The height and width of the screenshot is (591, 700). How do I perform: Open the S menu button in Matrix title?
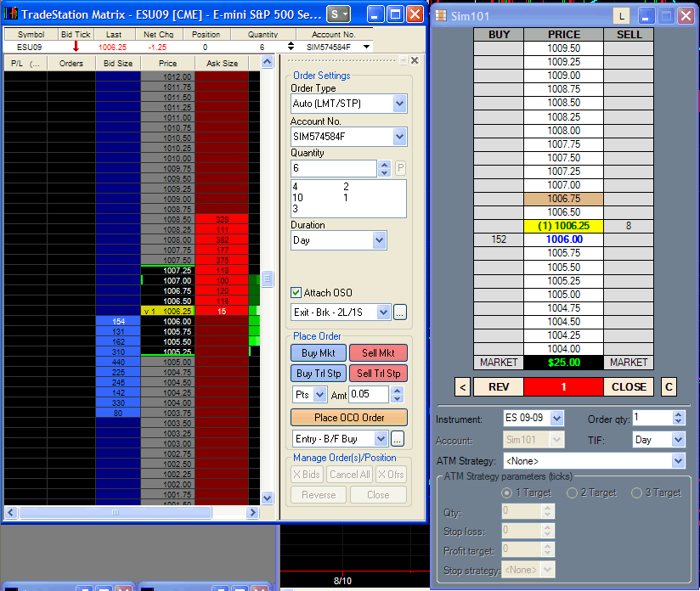[338, 14]
